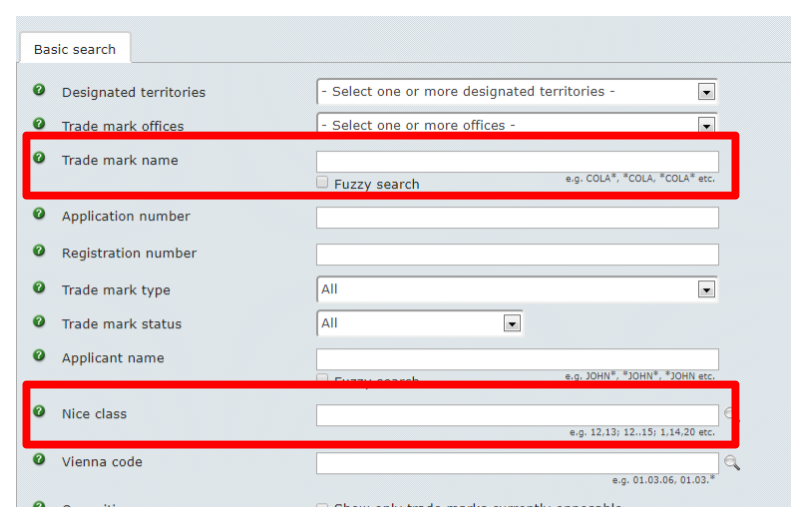This screenshot has width=802, height=526.
Task: Enable Fuzzy search under Trade mark name
Action: tap(322, 182)
